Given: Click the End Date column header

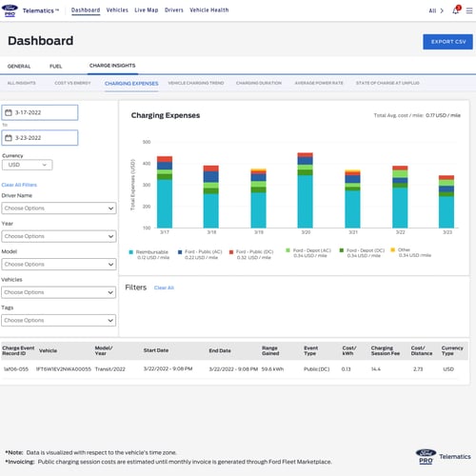Looking at the screenshot, I should [x=220, y=350].
